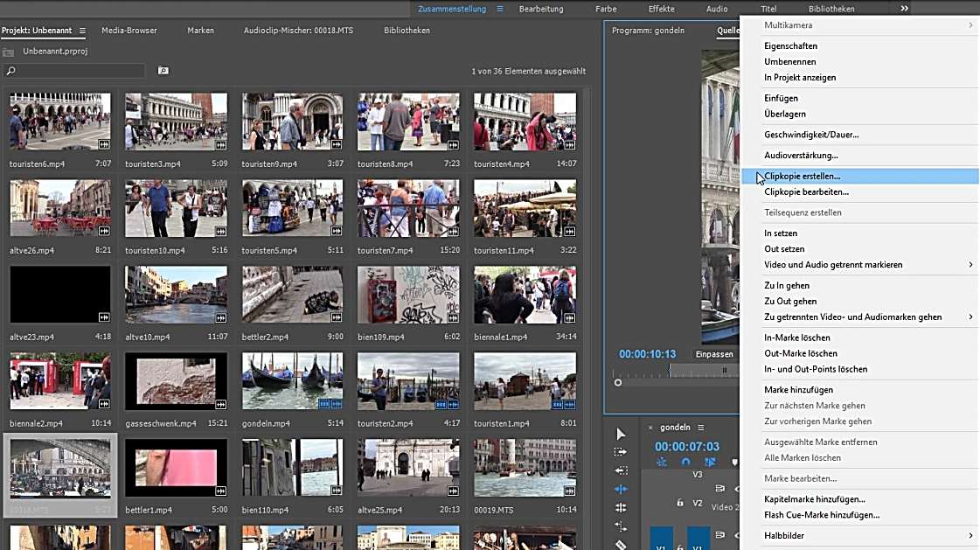Select the Selection (arrow) tool

coord(620,433)
